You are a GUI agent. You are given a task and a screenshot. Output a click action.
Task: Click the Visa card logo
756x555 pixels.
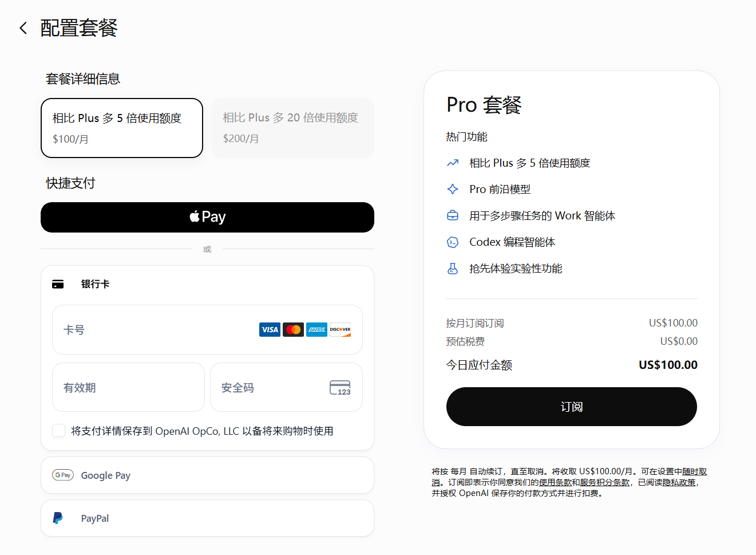click(x=270, y=329)
